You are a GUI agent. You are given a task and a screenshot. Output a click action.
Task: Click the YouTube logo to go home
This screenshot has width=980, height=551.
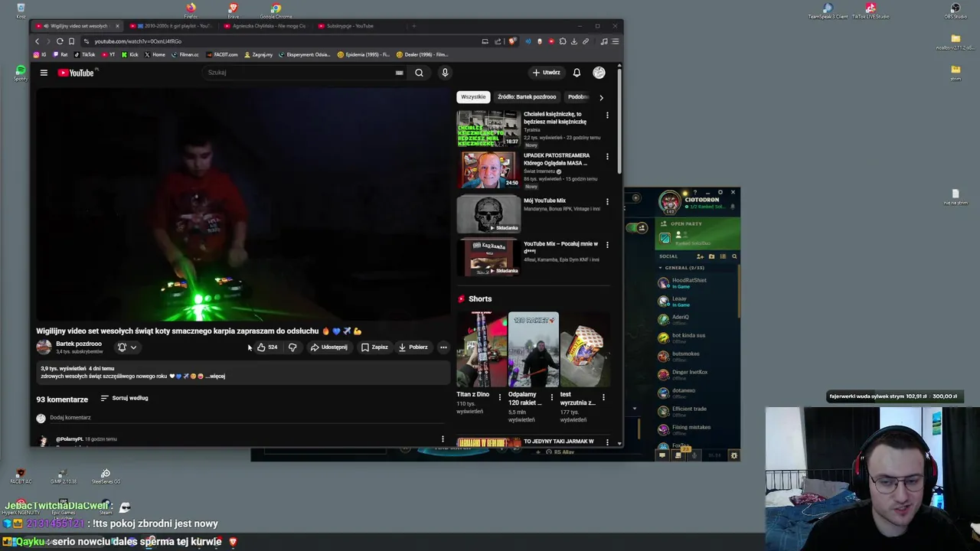point(76,73)
